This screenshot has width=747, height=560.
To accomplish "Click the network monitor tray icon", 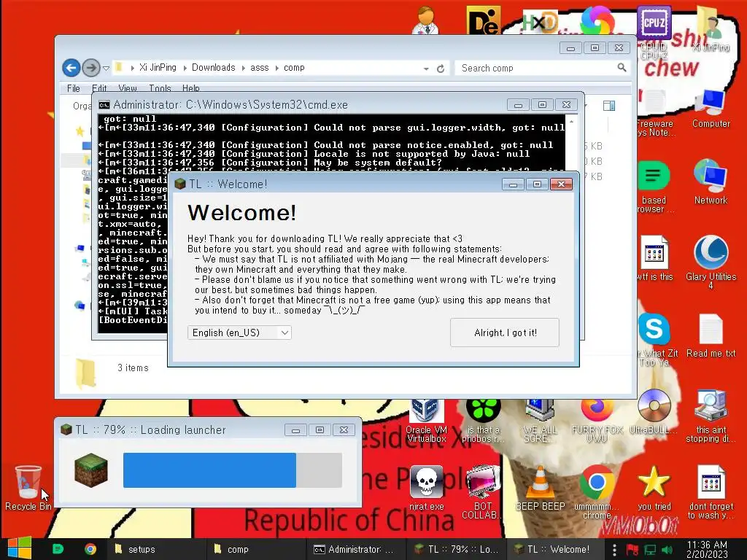I will click(x=650, y=550).
